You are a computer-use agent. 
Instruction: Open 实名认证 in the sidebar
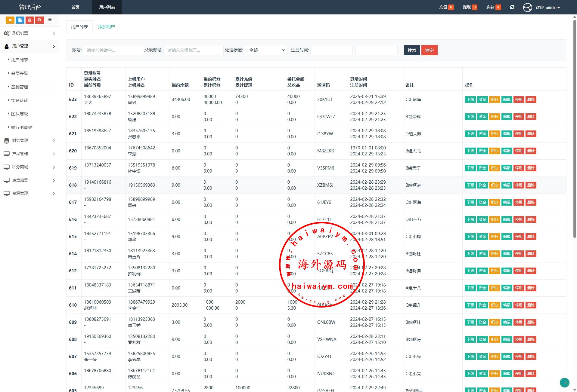tap(20, 100)
